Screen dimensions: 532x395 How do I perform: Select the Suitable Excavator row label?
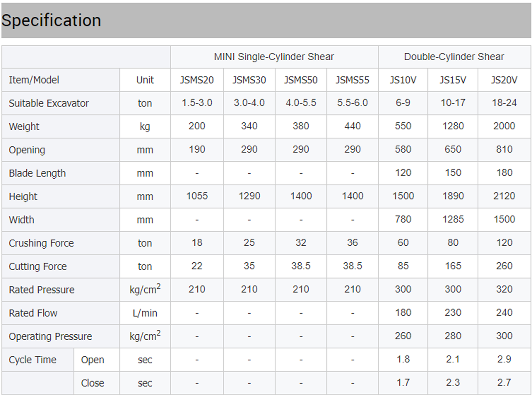pyautogui.click(x=49, y=103)
